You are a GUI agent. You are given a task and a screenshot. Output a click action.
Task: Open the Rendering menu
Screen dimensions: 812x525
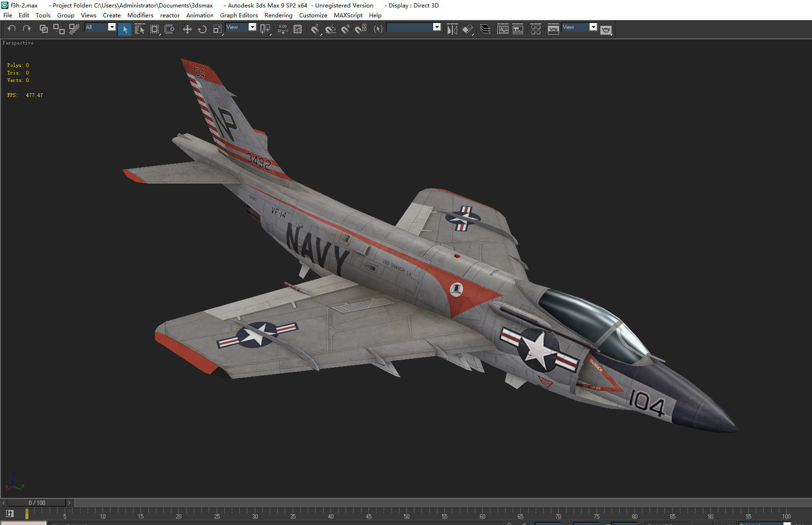pyautogui.click(x=279, y=15)
